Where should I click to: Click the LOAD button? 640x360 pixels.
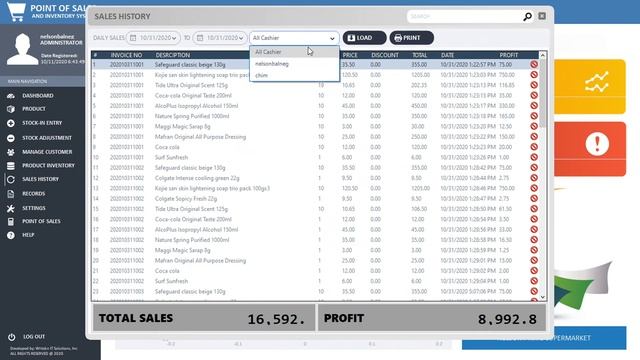364,38
